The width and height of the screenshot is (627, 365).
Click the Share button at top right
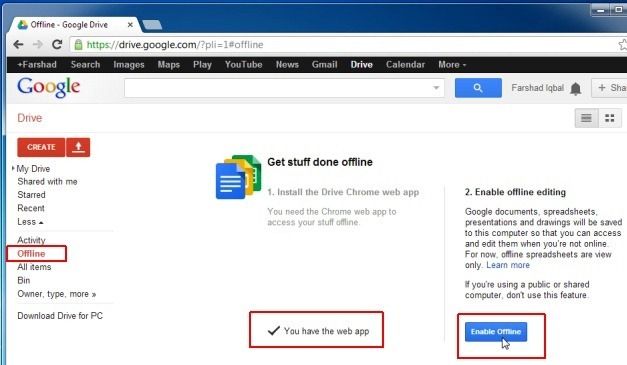click(609, 88)
